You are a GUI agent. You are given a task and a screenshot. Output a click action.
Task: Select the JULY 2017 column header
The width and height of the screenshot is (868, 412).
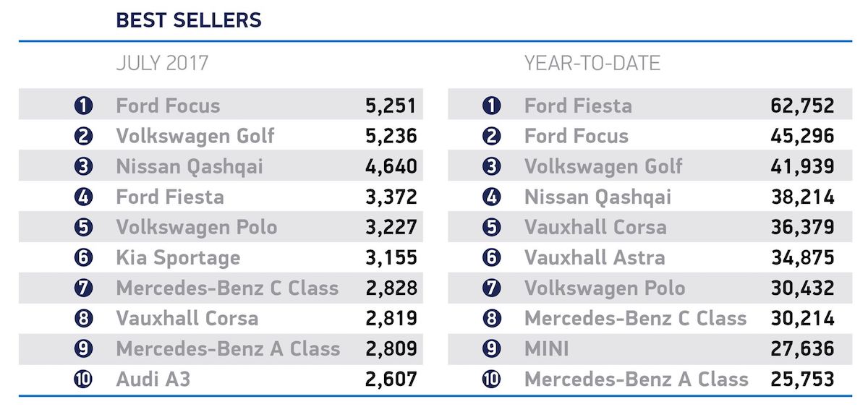162,64
